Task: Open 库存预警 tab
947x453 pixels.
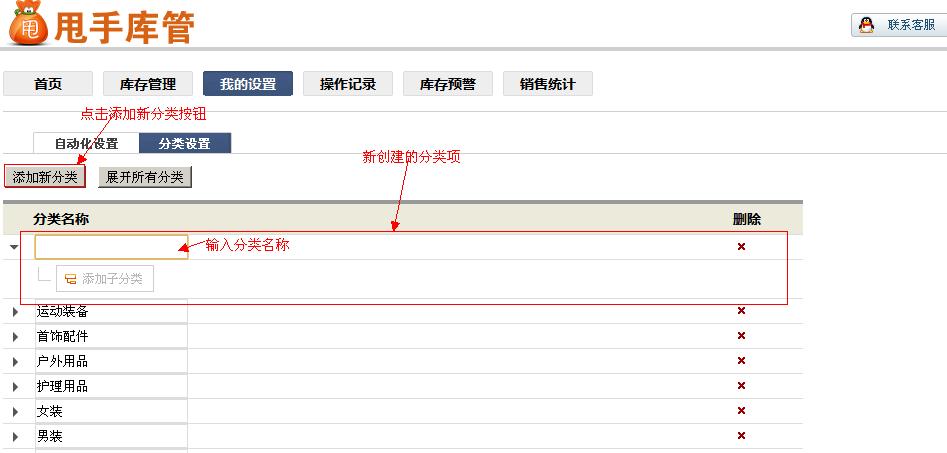Action: (x=448, y=84)
